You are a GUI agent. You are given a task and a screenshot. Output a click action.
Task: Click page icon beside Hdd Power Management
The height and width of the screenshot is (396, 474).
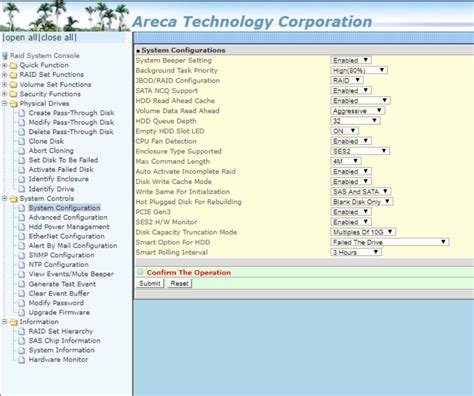pyautogui.click(x=22, y=227)
